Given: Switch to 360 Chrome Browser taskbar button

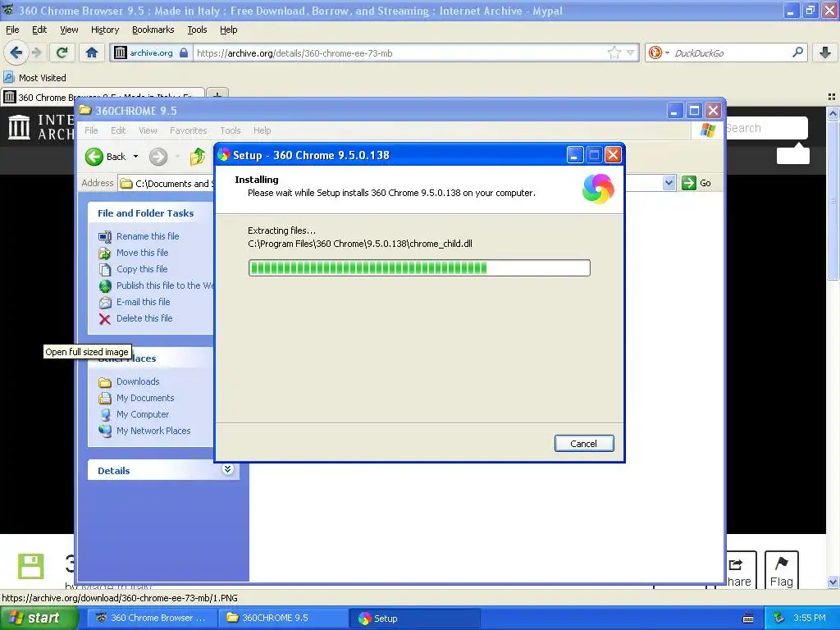Looking at the screenshot, I should click(x=151, y=618).
